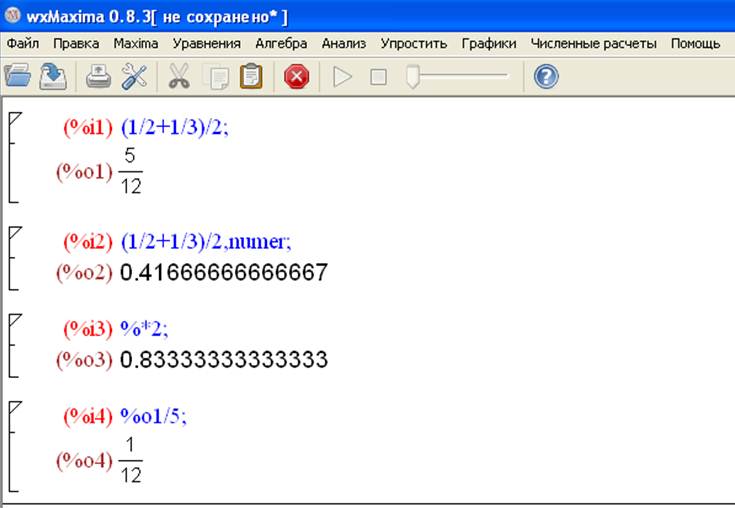Select output 0.83333333333333
Viewport: 735px width, 508px height.
[x=224, y=360]
